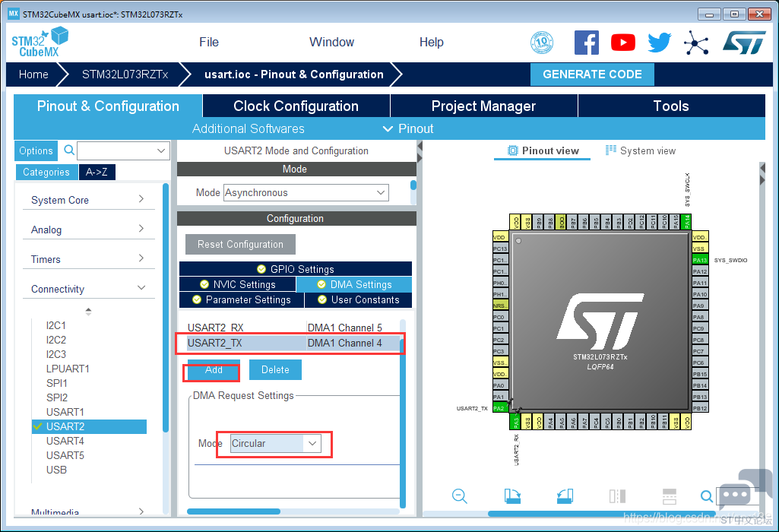This screenshot has width=779, height=532.
Task: Open Parameter Settings tab
Action: [242, 299]
